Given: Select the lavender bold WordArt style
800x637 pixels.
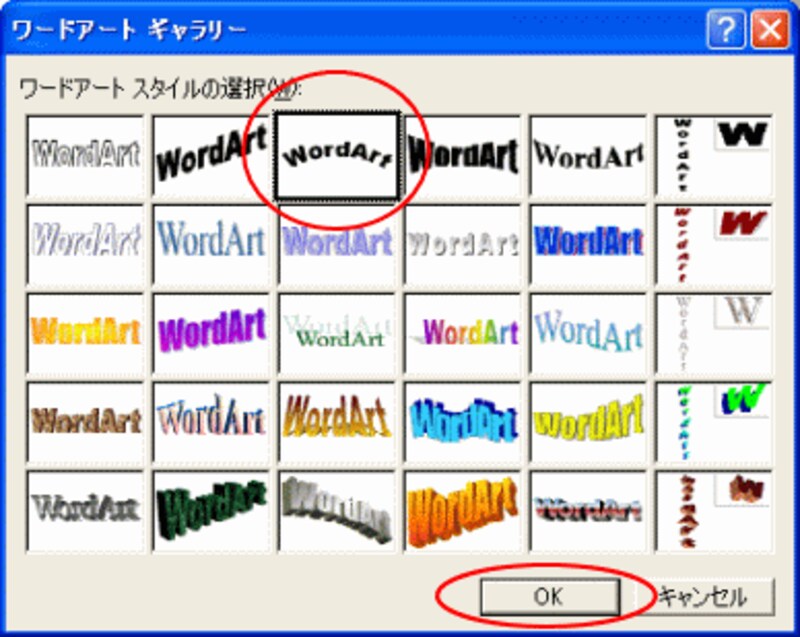Looking at the screenshot, I should pos(337,244).
